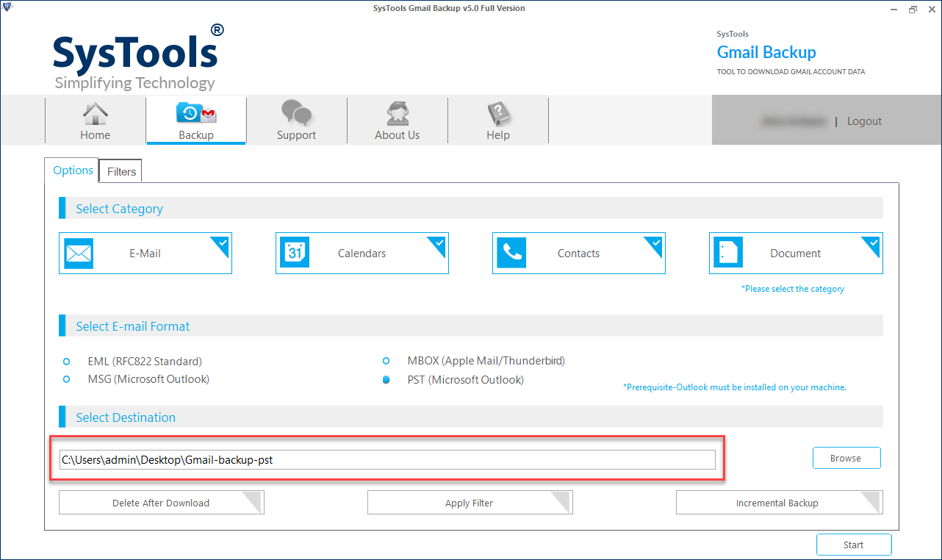Enable Delete After Download option
942x560 pixels.
pos(162,503)
